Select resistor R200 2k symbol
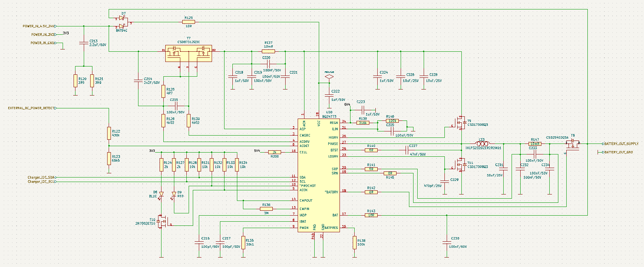The height and width of the screenshot is (267, 644). coord(275,152)
